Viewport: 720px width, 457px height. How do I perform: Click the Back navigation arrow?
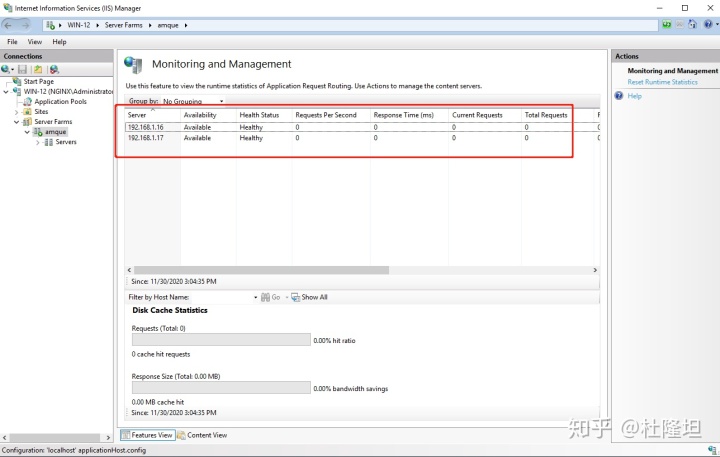[8, 25]
